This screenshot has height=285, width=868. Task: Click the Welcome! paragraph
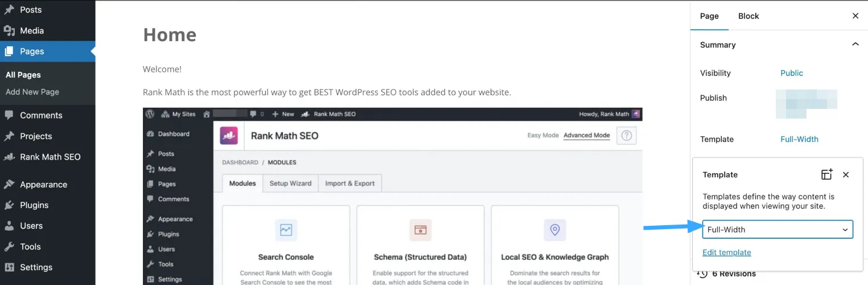[162, 70]
